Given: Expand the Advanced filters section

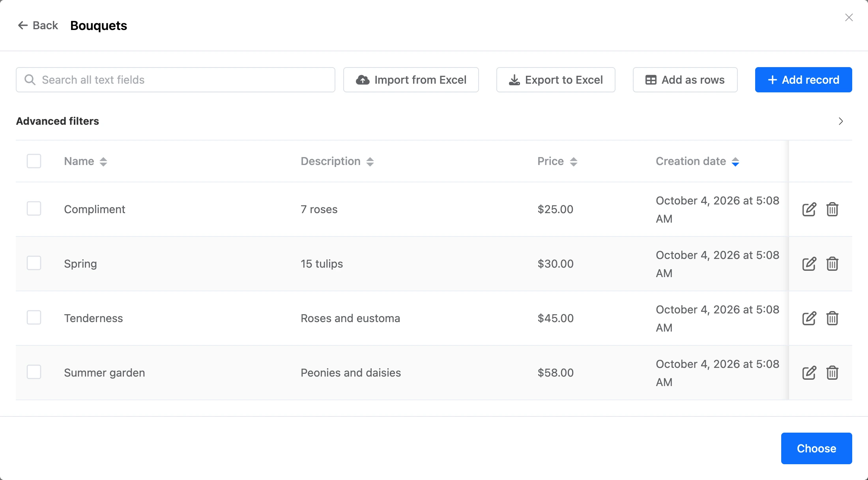Looking at the screenshot, I should (840, 121).
